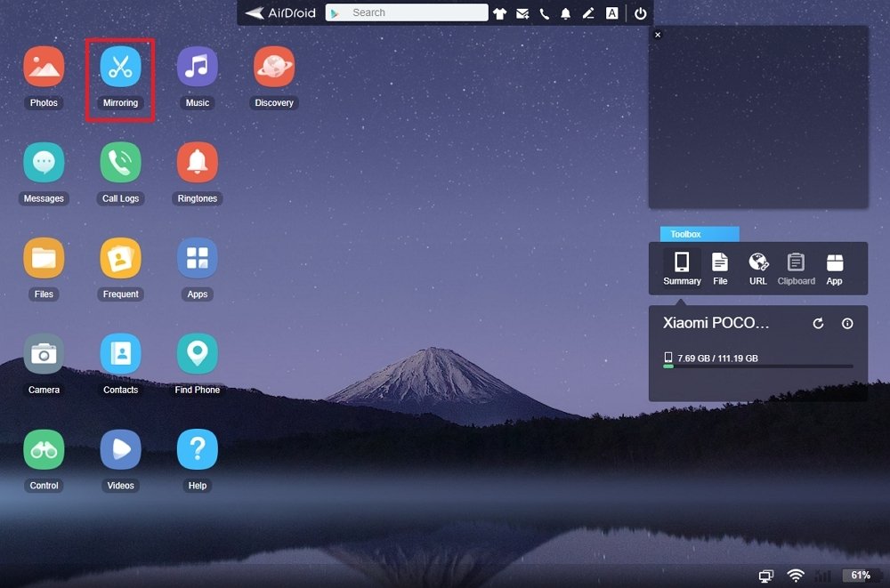Click the cellular signal bars icon
Image resolution: width=890 pixels, height=588 pixels.
822,576
